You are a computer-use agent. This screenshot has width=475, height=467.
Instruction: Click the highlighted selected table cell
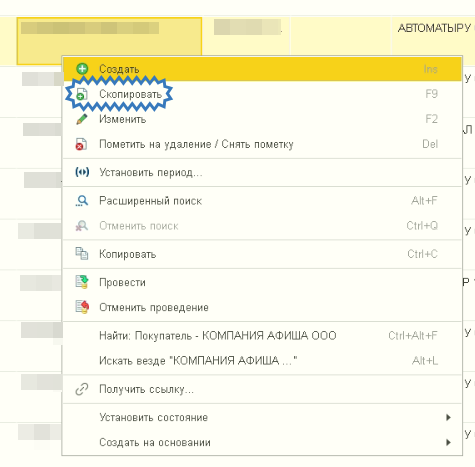coord(109,36)
